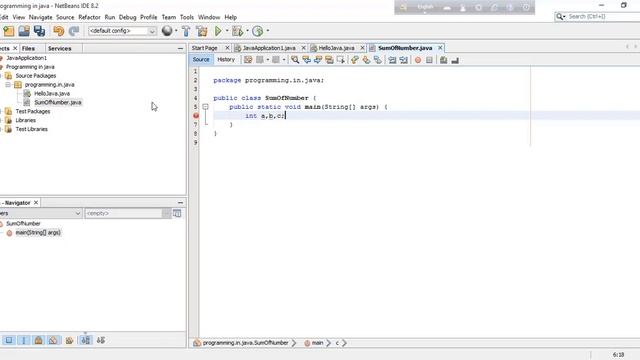Toggle Sort by Source in Navigator

(x=101, y=340)
